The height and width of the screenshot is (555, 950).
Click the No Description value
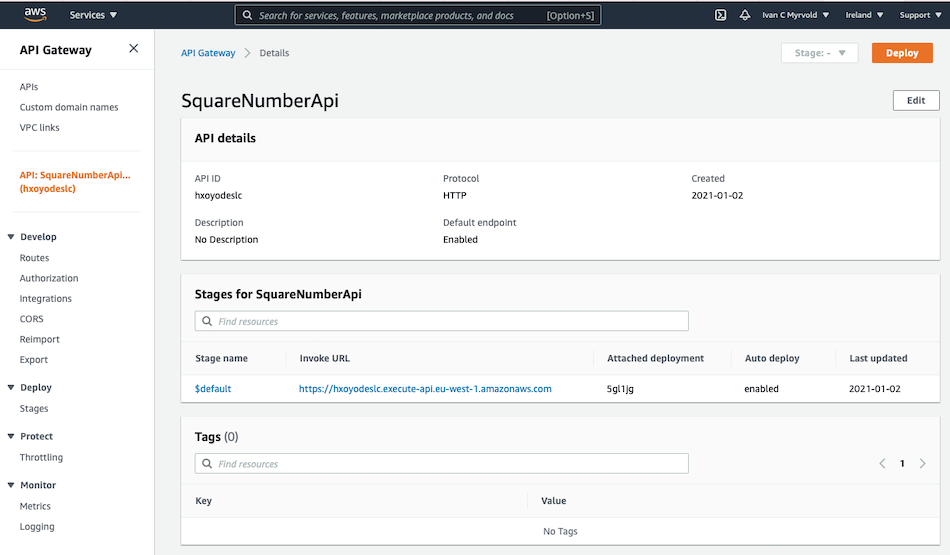pos(227,240)
